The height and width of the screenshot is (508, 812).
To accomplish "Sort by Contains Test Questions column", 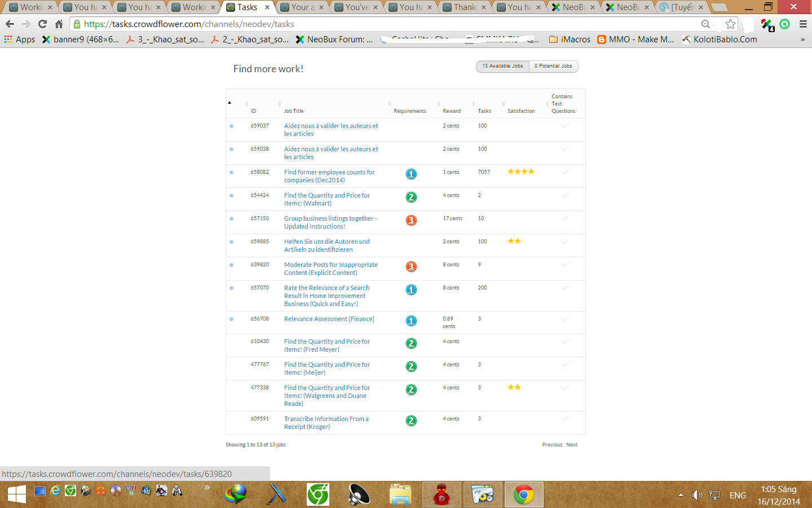I will [563, 104].
